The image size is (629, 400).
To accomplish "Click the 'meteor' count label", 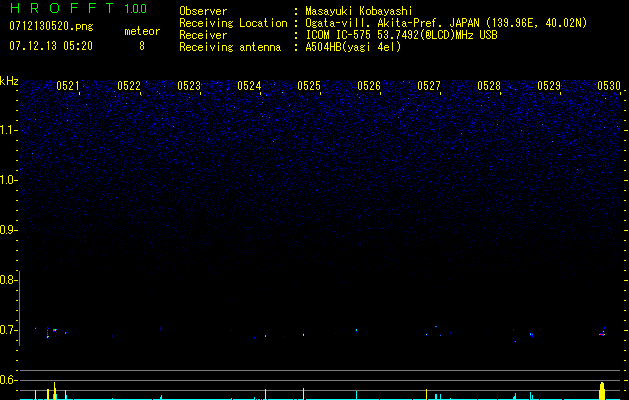I will click(142, 31).
